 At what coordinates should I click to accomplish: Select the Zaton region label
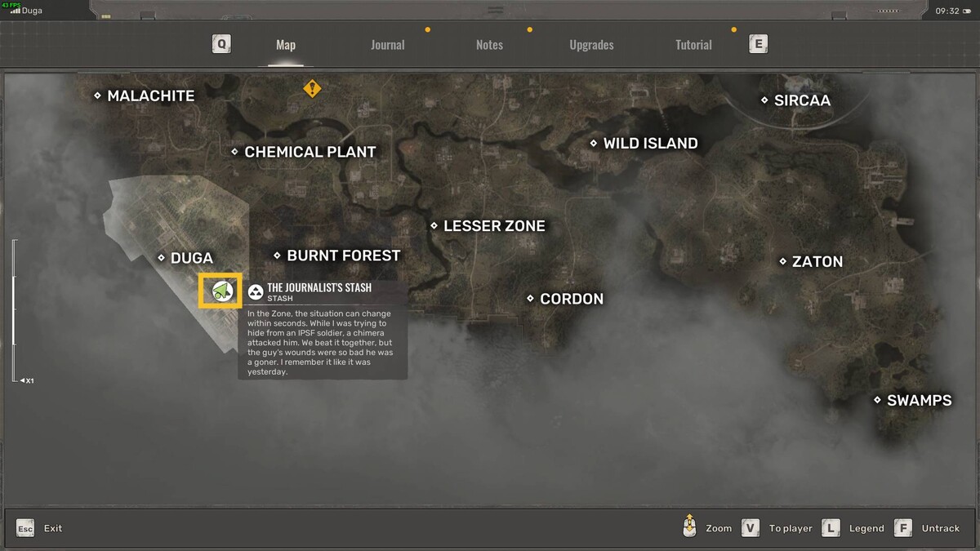(x=817, y=261)
